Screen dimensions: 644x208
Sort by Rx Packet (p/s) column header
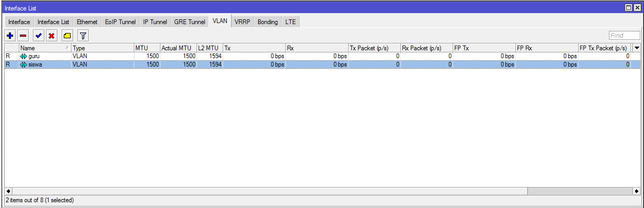(427, 48)
